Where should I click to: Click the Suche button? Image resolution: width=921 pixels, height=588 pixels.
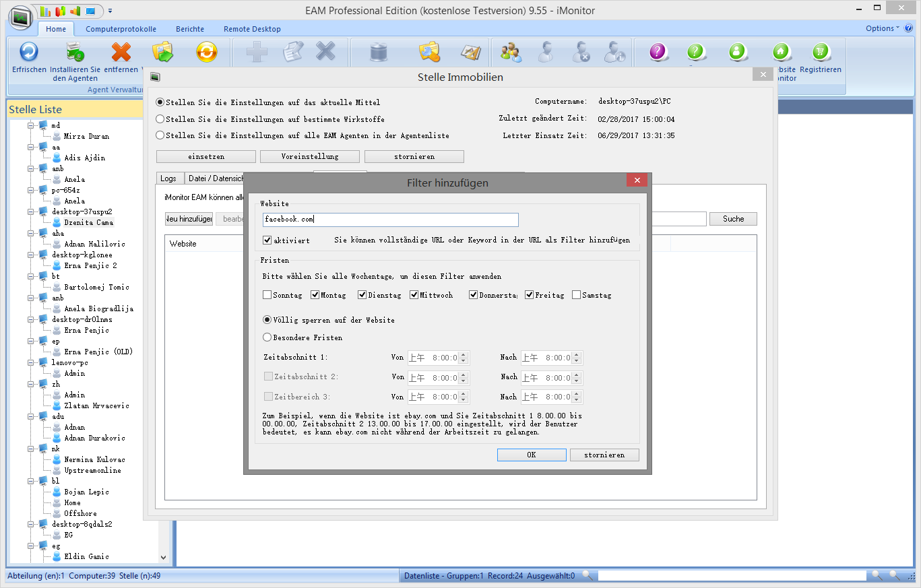coord(733,219)
